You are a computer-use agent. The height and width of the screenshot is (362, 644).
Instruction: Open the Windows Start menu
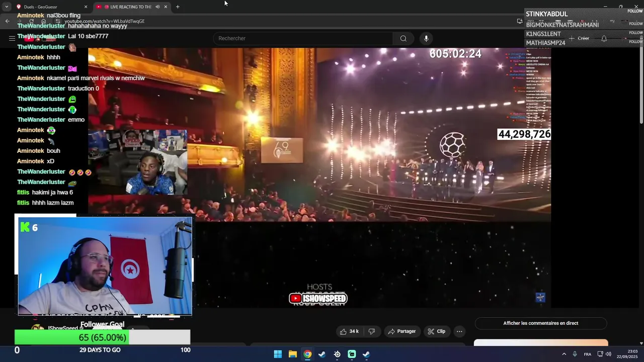pos(278,354)
